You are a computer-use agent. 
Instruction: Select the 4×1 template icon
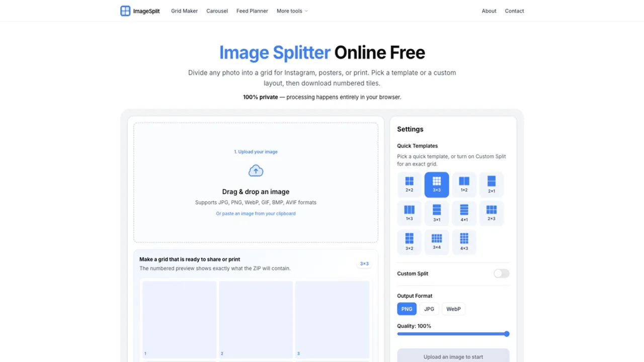[464, 213]
